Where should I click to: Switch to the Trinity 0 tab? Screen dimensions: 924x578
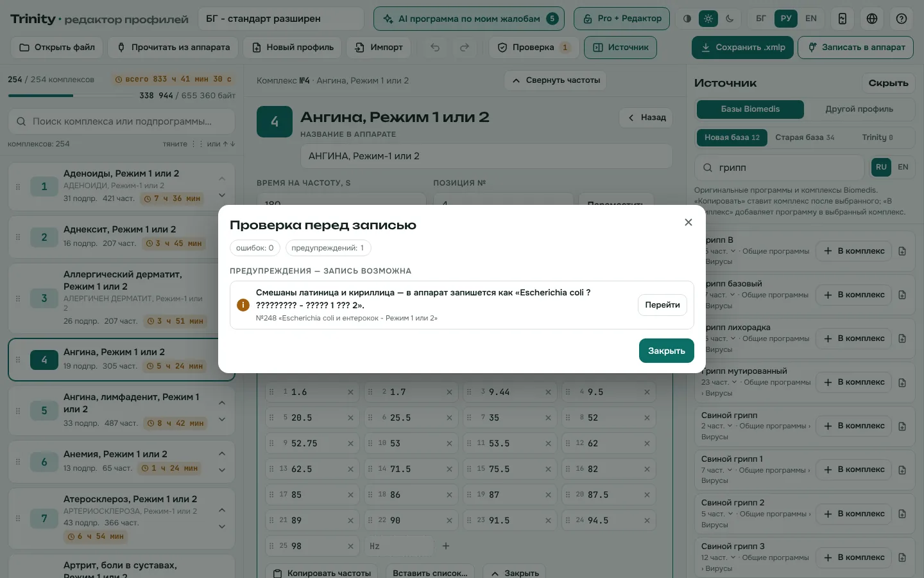point(877,137)
